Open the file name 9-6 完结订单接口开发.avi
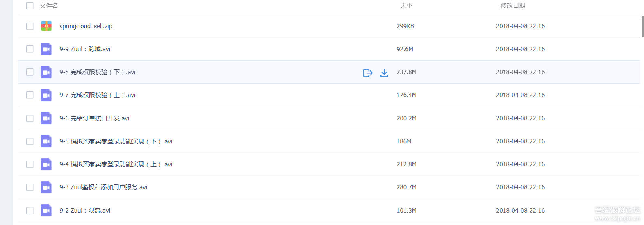 point(94,118)
